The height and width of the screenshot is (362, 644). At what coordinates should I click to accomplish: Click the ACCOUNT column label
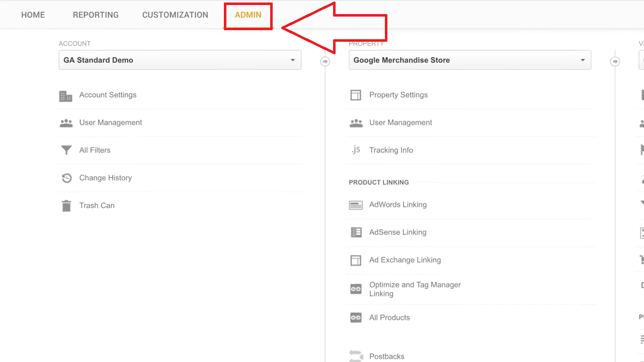[74, 44]
